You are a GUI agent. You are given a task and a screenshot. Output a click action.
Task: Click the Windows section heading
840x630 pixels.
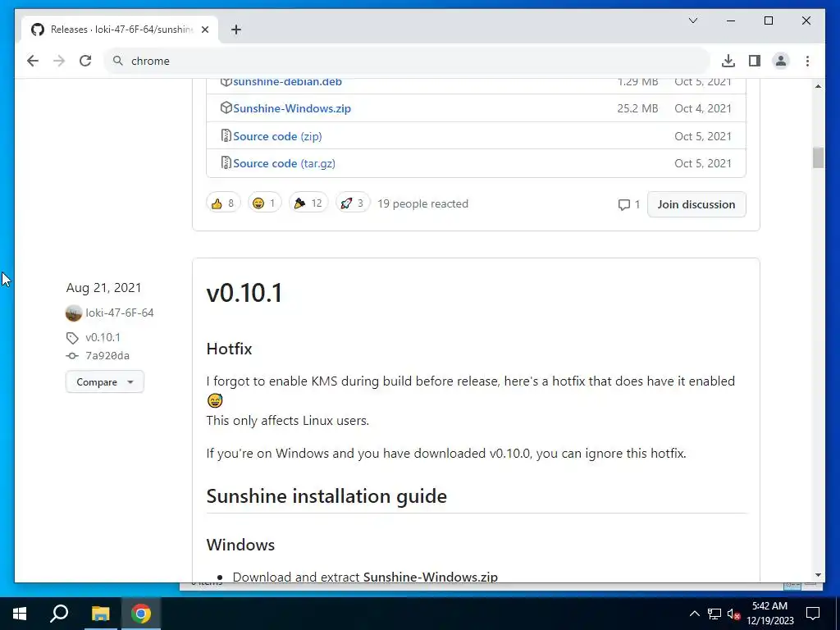point(240,545)
